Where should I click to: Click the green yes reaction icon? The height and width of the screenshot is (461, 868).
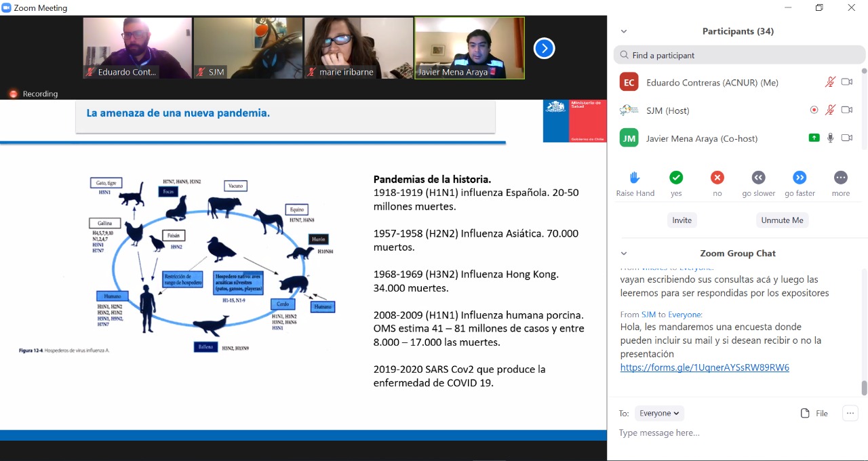click(x=676, y=178)
